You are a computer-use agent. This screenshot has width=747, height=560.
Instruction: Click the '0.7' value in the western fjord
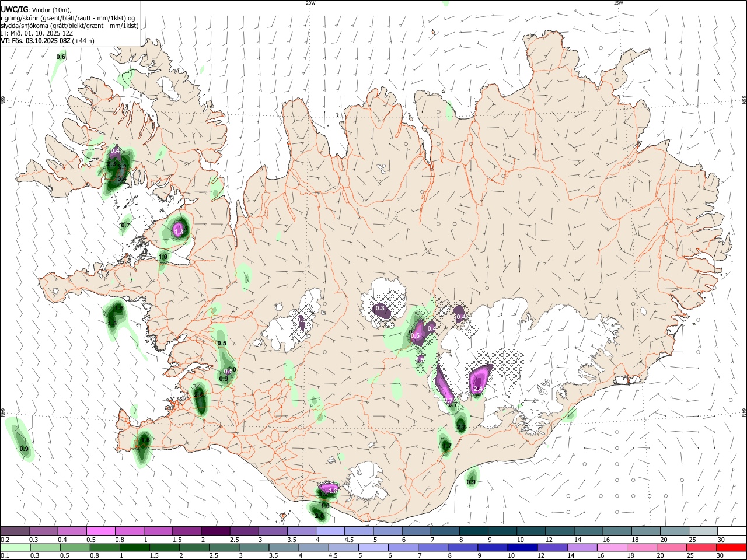125,225
